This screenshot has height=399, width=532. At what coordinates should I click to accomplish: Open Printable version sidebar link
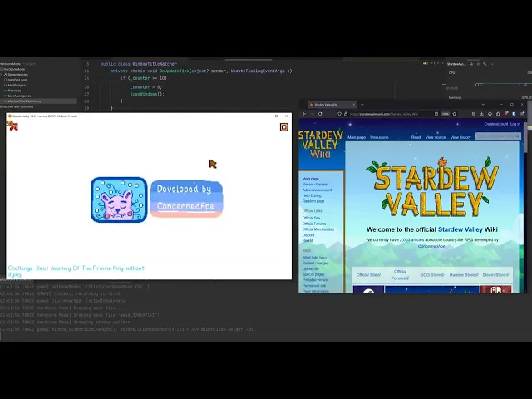[315, 280]
